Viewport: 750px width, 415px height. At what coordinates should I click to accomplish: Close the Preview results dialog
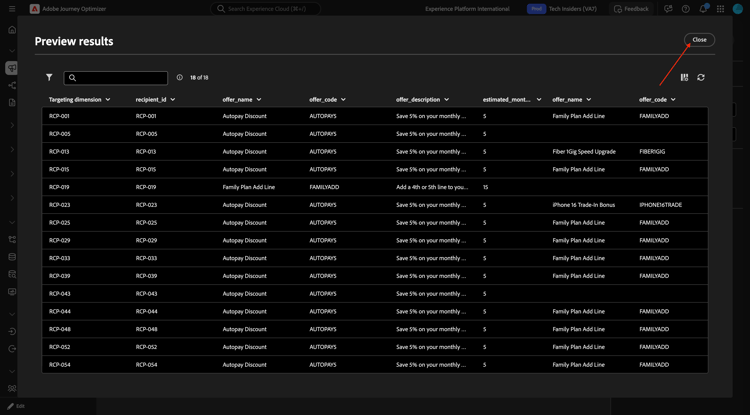699,40
